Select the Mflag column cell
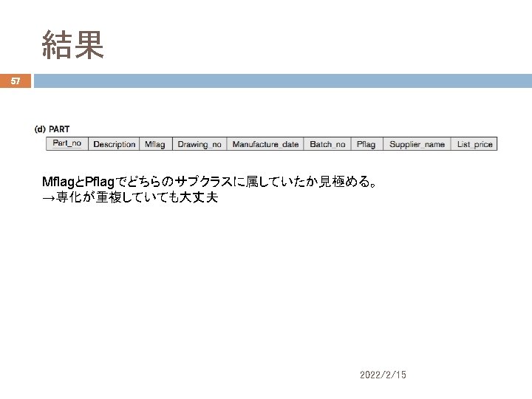This screenshot has height=399, width=532. (156, 144)
